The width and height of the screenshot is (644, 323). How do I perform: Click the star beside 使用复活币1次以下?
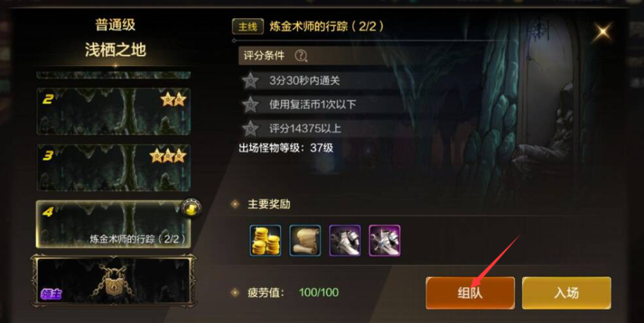tap(250, 105)
